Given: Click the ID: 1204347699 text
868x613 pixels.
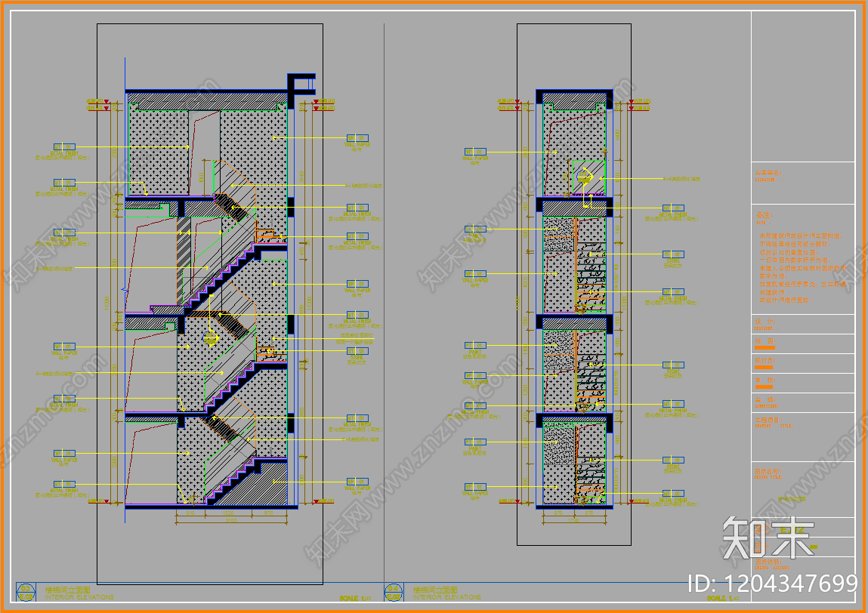Looking at the screenshot, I should point(772,583).
